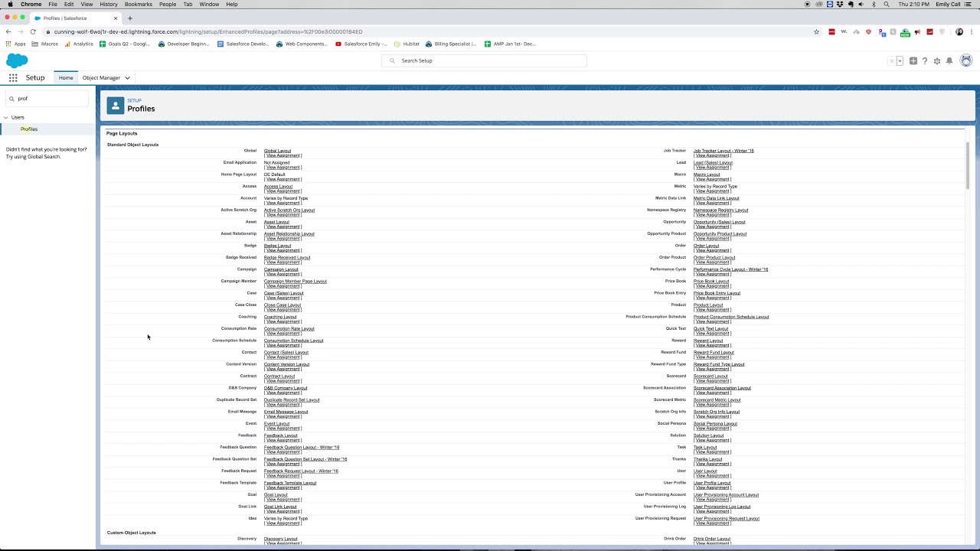This screenshot has width=980, height=551.
Task: Open the File menu
Action: pos(53,4)
